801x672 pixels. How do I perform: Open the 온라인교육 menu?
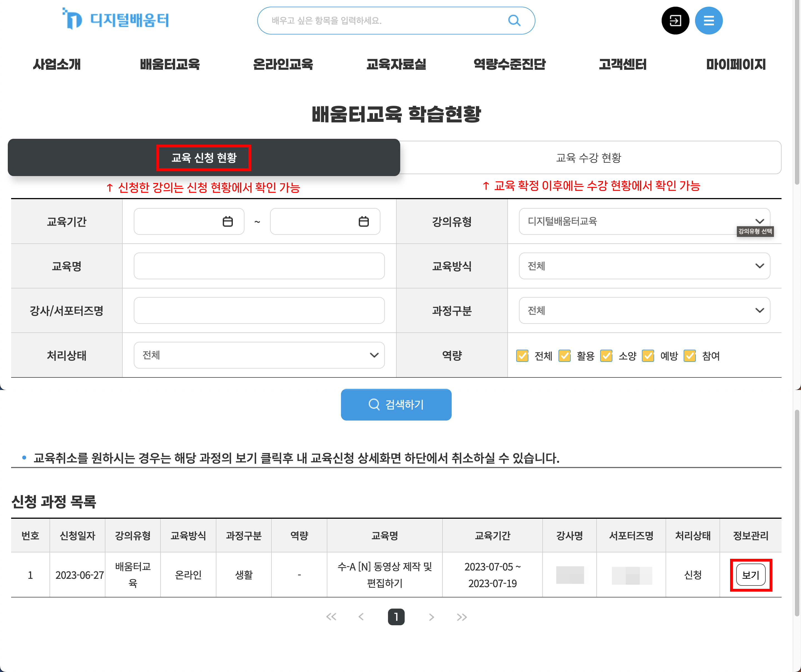[283, 64]
